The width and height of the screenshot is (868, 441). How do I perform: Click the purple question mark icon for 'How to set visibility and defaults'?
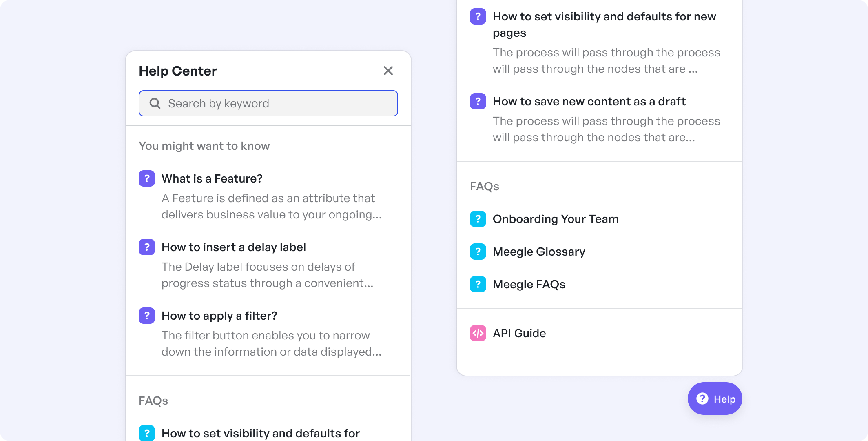click(x=478, y=17)
